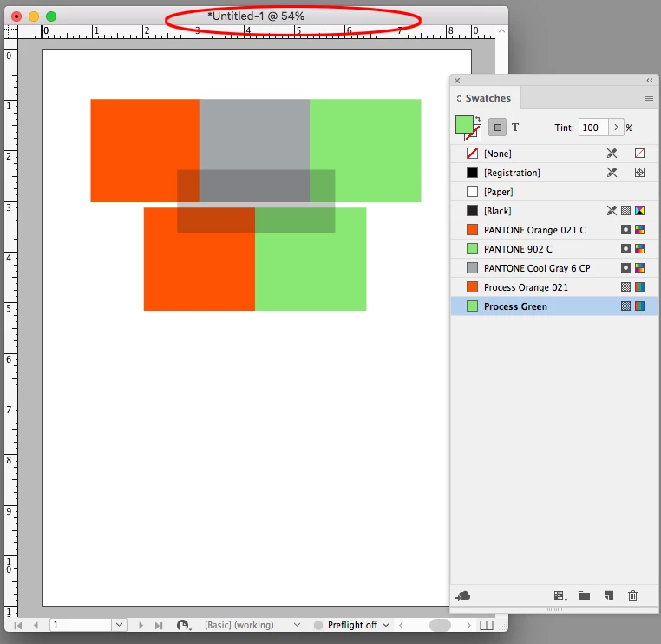Go to previous page arrow
Image resolution: width=661 pixels, height=644 pixels.
point(36,626)
